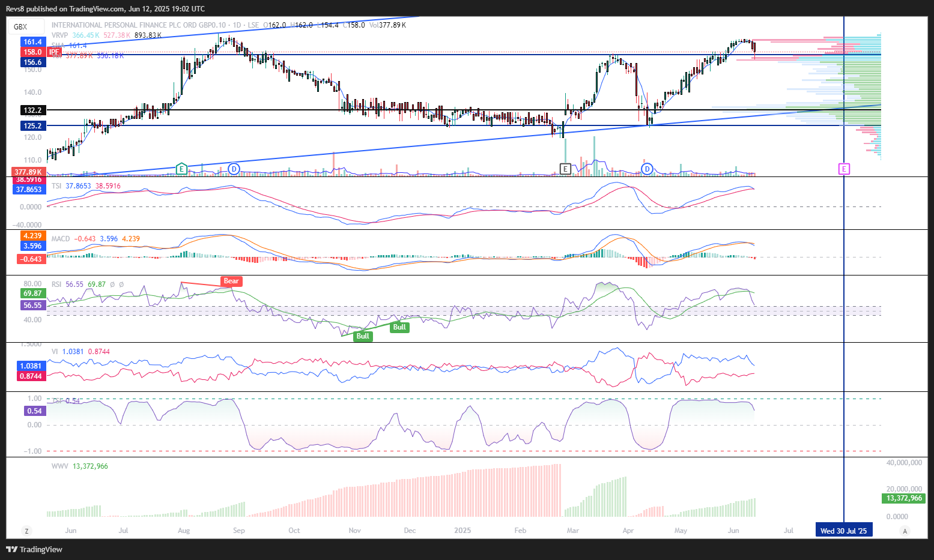934x560 pixels.
Task: Click the 132.2 horizontal line price label
Action: click(32, 110)
